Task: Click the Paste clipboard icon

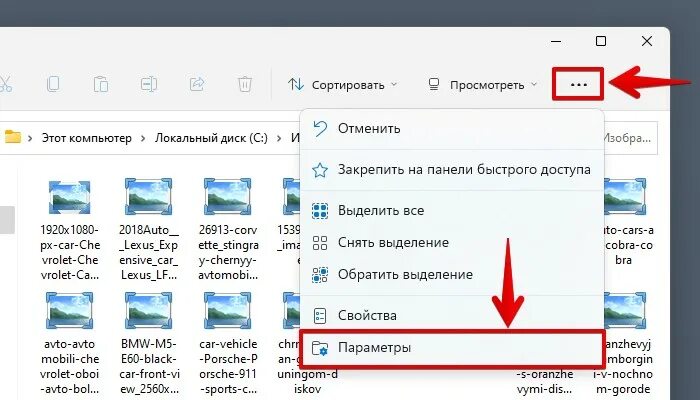Action: pyautogui.click(x=101, y=84)
